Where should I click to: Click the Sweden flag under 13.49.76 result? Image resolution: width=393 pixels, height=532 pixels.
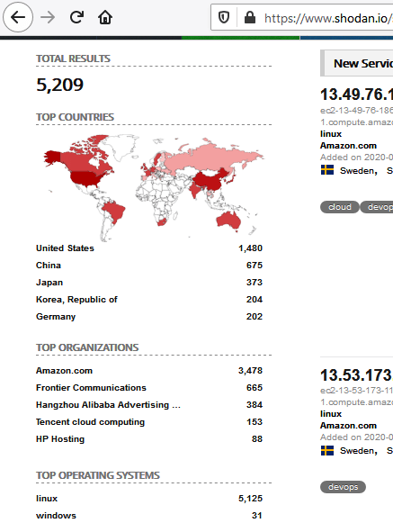tap(327, 170)
